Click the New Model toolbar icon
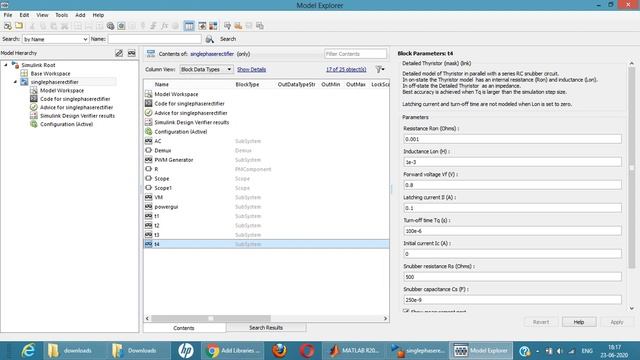Image resolution: width=640 pixels, height=360 pixels. click(7, 26)
